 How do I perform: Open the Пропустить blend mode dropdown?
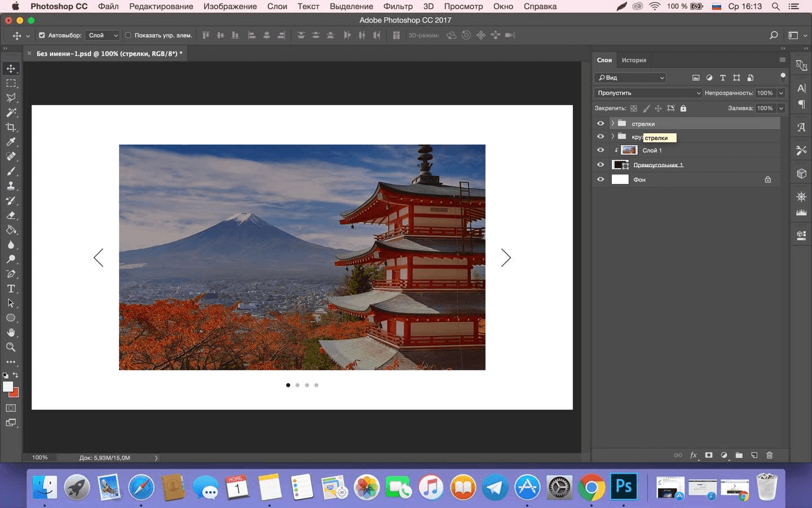pos(648,93)
